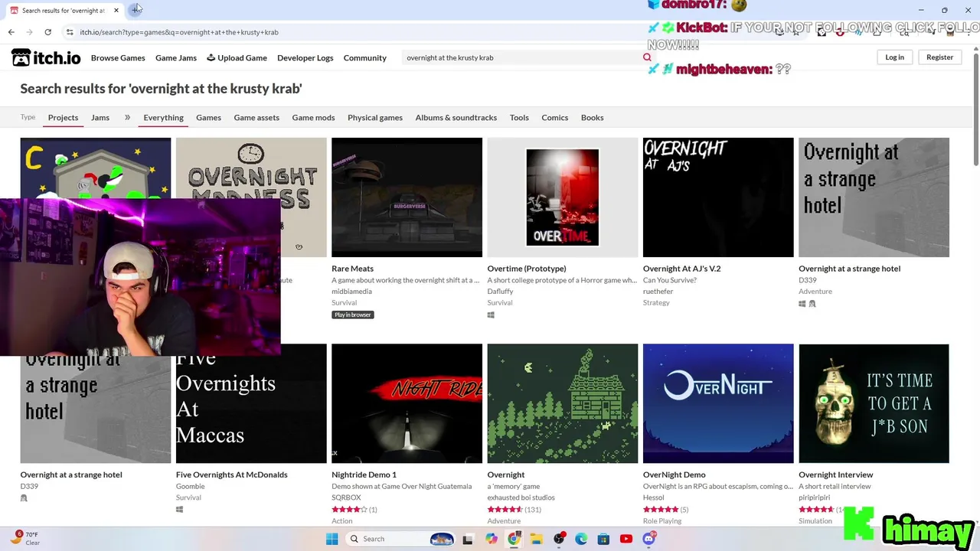
Task: Open the Nightride red banner thumbnail
Action: click(407, 403)
